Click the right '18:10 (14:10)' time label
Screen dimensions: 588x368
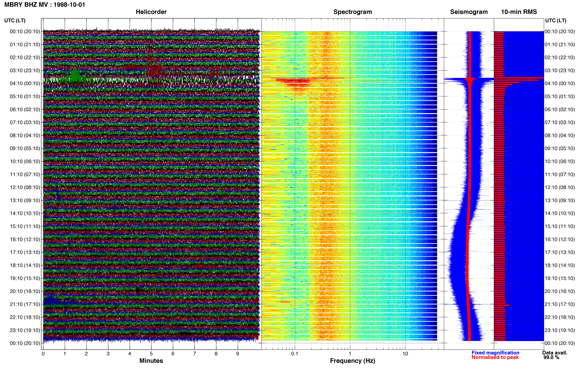pos(560,265)
